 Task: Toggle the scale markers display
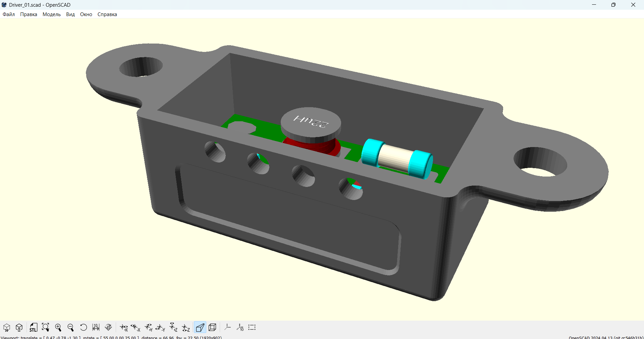(240, 327)
